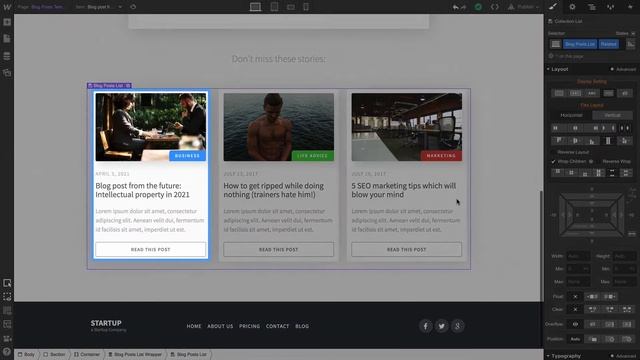Viewport: 640px width, 360px height.
Task: Click the LIFE ADVICE category badge
Action: coord(313,156)
